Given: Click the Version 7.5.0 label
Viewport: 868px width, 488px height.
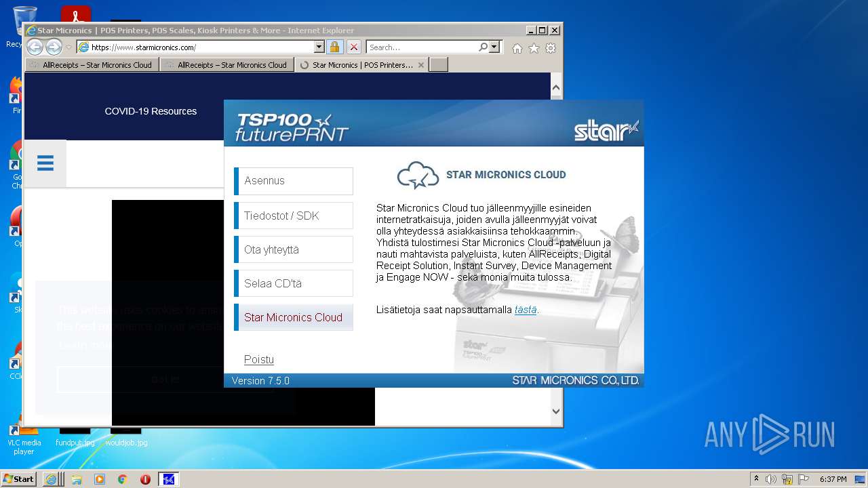Looking at the screenshot, I should (x=260, y=381).
